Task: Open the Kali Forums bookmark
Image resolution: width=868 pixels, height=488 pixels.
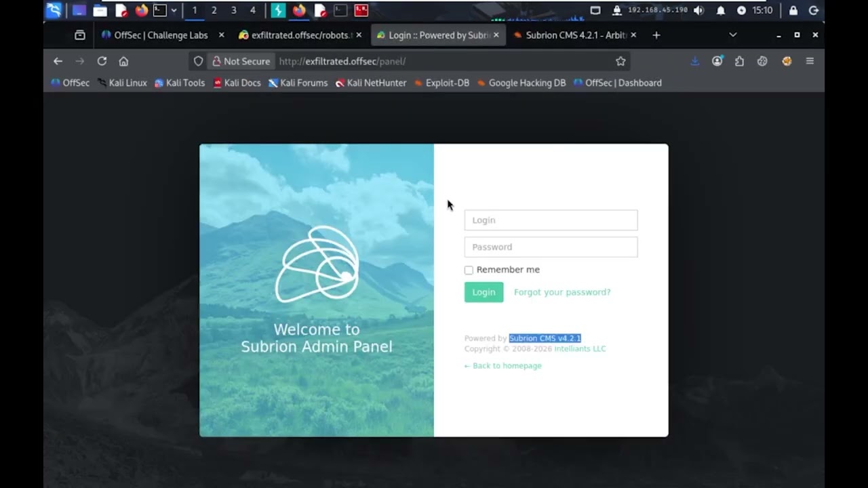Action: pos(298,83)
